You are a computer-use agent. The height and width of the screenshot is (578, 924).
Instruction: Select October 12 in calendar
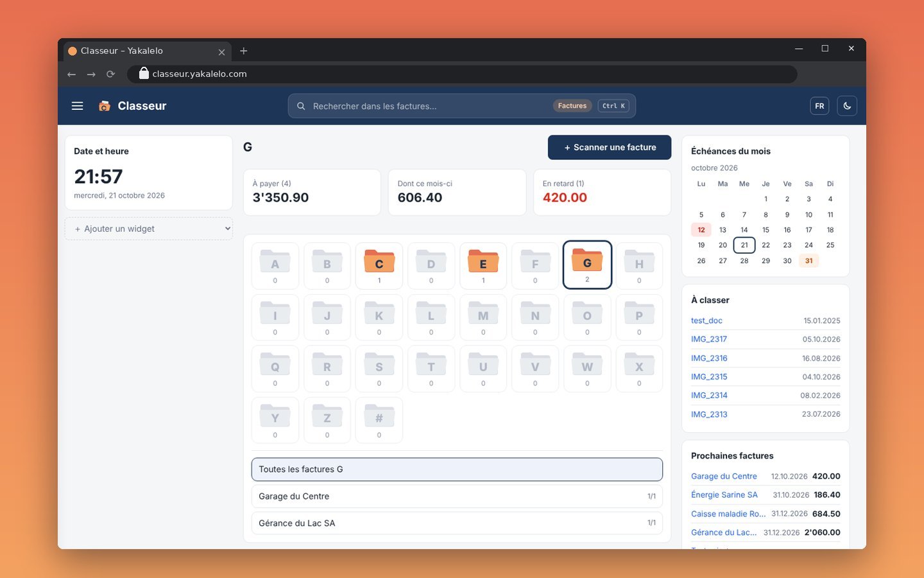pos(701,230)
